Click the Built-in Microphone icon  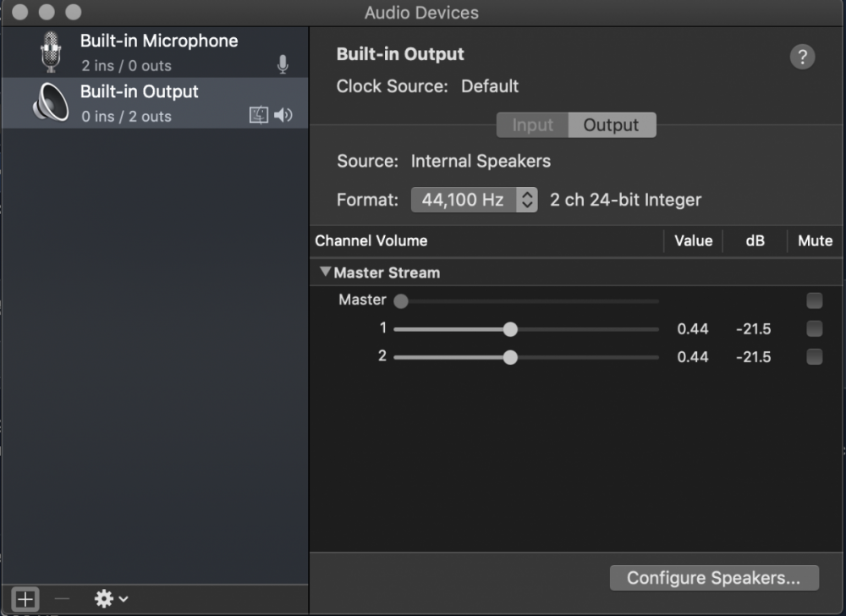click(x=51, y=52)
